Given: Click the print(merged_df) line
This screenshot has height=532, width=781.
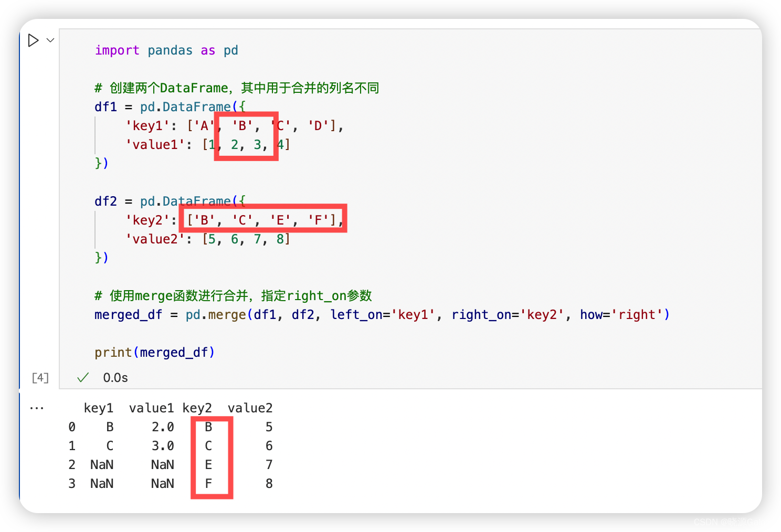Looking at the screenshot, I should [155, 353].
